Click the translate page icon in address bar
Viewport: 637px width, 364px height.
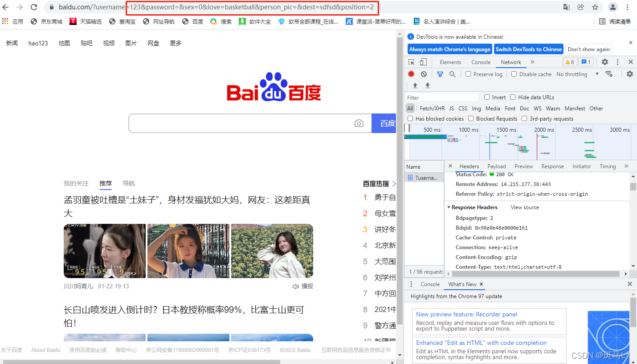(x=567, y=7)
